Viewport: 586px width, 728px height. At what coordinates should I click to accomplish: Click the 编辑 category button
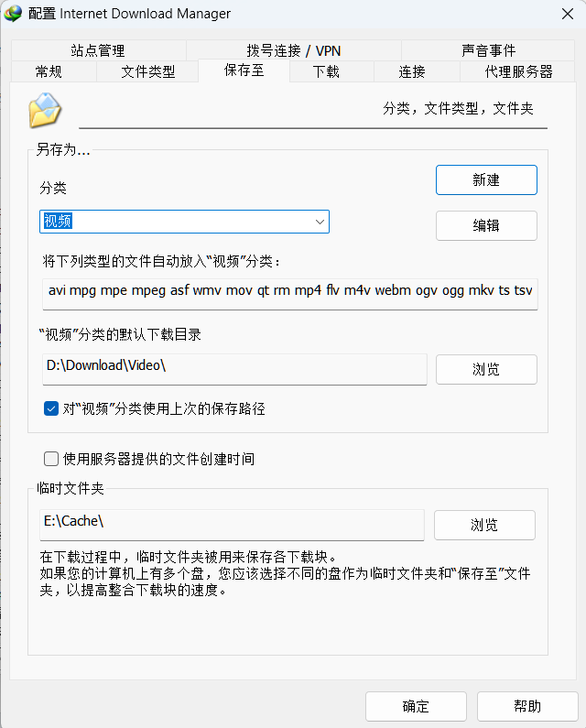click(486, 225)
